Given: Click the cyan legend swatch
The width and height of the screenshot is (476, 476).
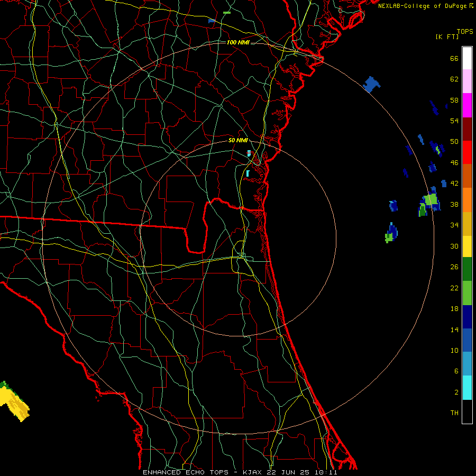Looking at the screenshot, I should click(467, 388).
